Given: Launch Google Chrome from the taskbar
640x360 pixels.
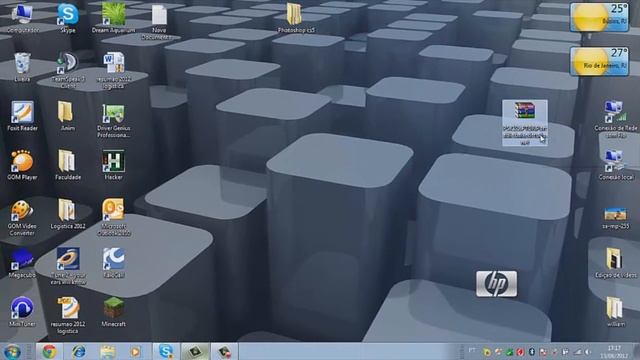Looking at the screenshot, I should point(49,351).
